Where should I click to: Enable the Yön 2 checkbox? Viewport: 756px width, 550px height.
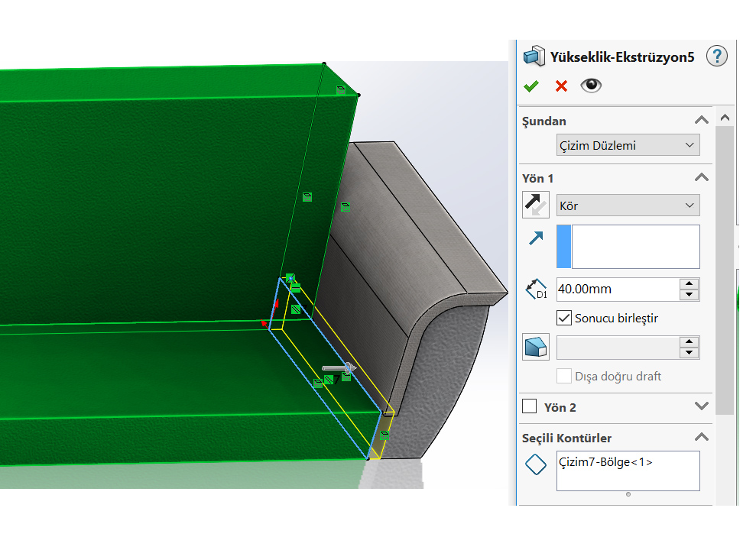pyautogui.click(x=530, y=406)
